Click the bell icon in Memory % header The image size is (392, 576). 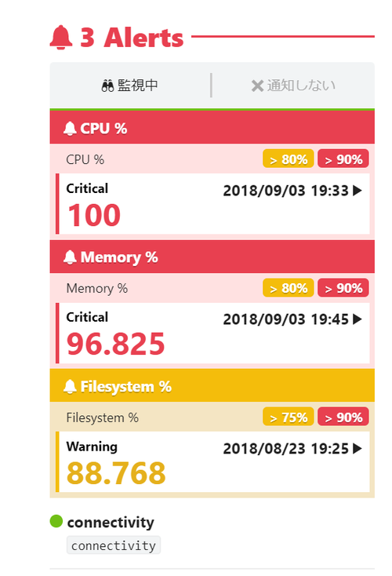tap(70, 257)
